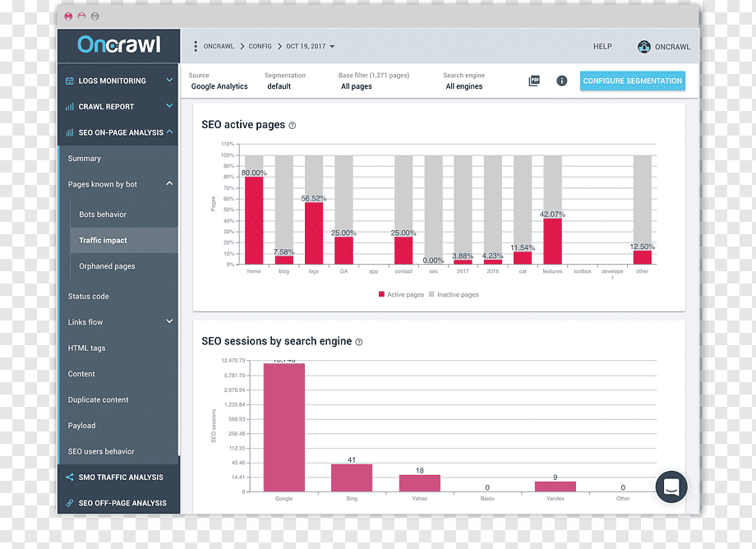
Task: Click the Configure Segmentation button
Action: click(633, 81)
